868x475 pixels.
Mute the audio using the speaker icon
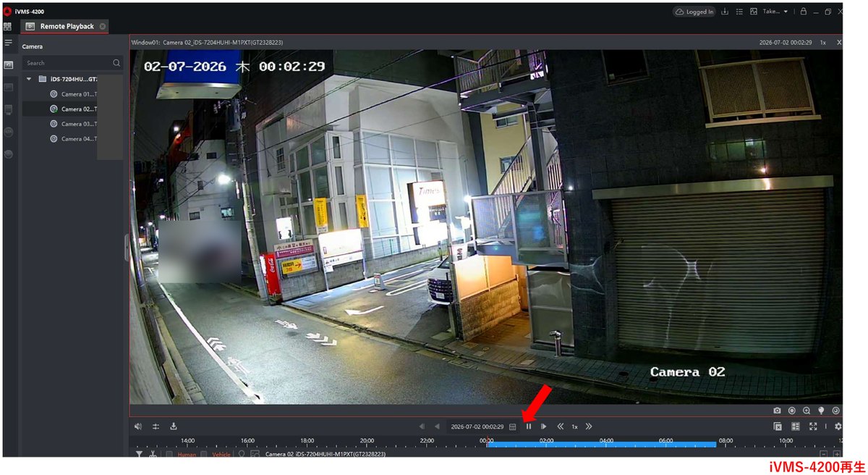tap(138, 426)
